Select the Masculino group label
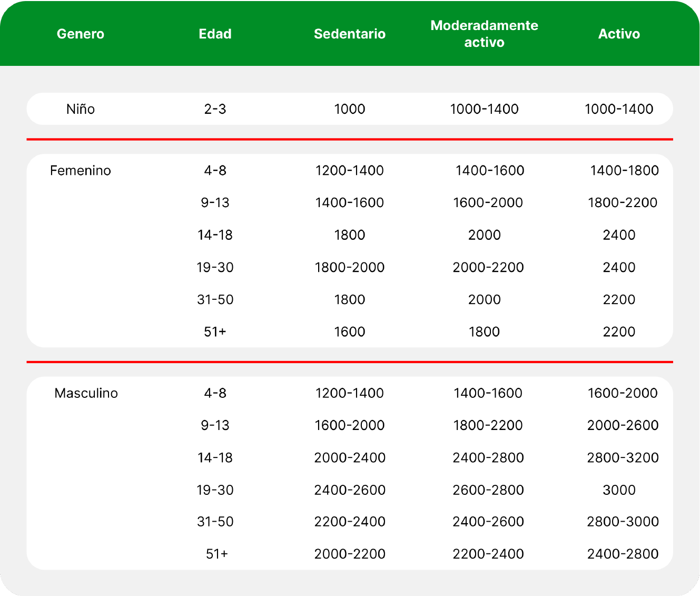Viewport: 700px width, 596px height. (86, 393)
